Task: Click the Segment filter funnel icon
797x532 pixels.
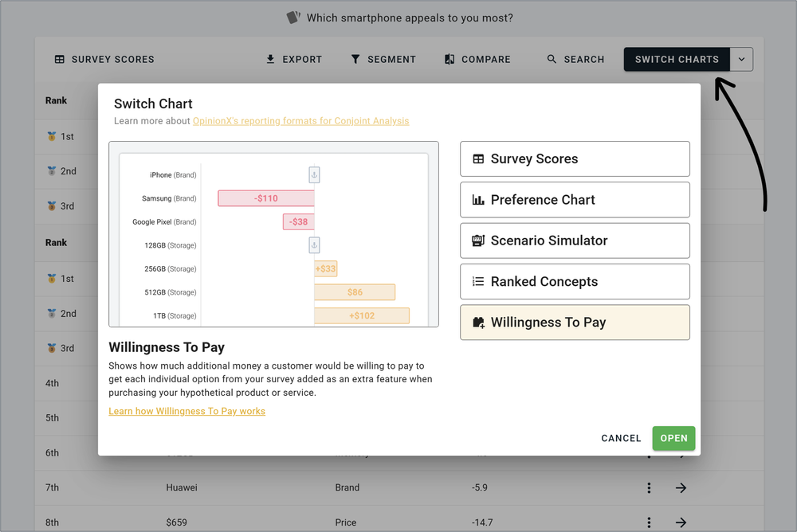Action: coord(355,60)
